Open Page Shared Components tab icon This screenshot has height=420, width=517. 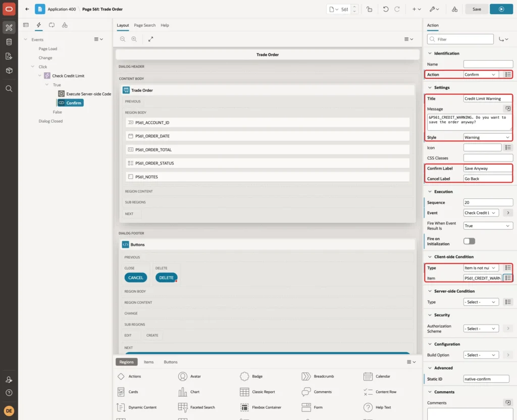tap(65, 25)
